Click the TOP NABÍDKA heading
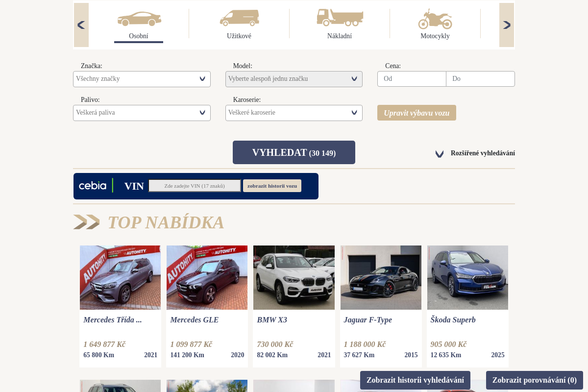The image size is (588, 392). (x=166, y=222)
